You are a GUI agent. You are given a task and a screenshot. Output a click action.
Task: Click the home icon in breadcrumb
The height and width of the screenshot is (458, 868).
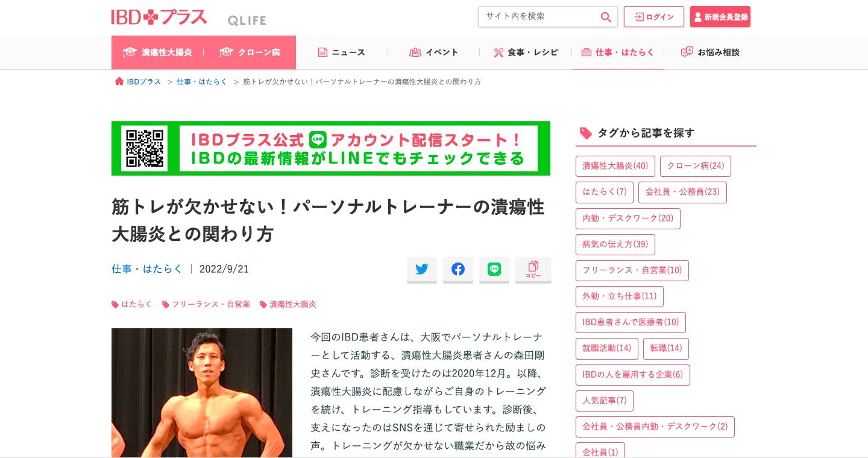coord(119,81)
